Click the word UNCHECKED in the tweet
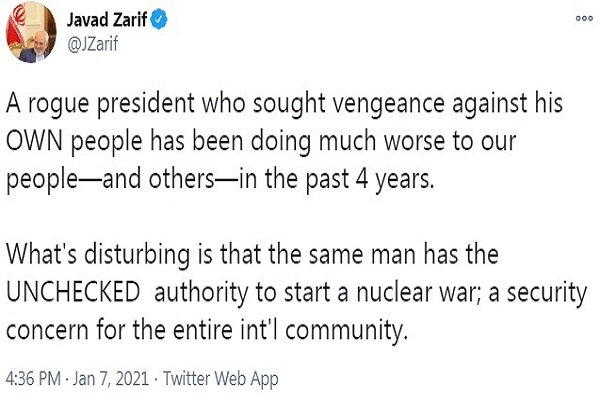Screen dimensions: 600x400 (73, 292)
